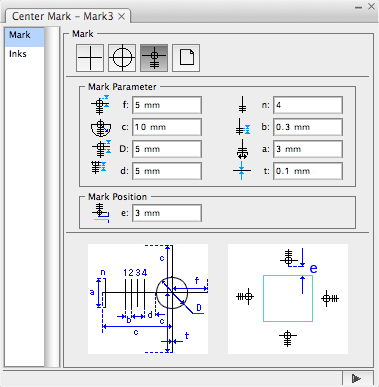Edit the f parameter field
379x387 pixels.
tap(167, 105)
